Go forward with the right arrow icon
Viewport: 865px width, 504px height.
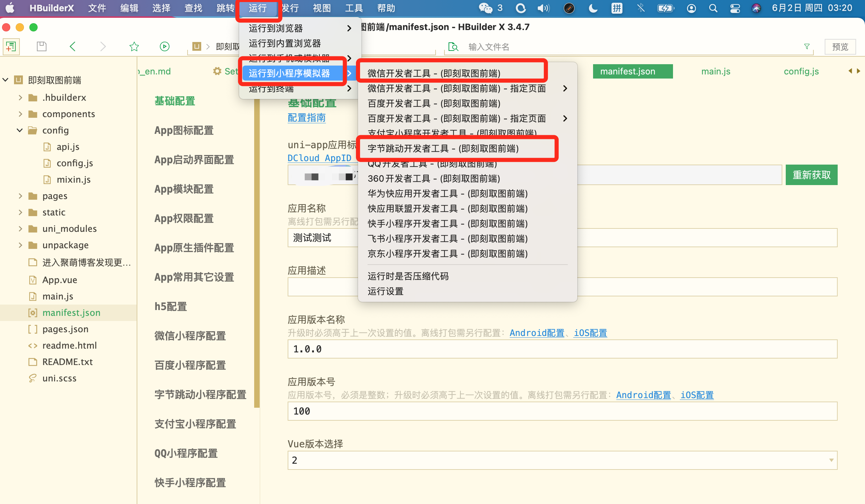[x=102, y=46]
